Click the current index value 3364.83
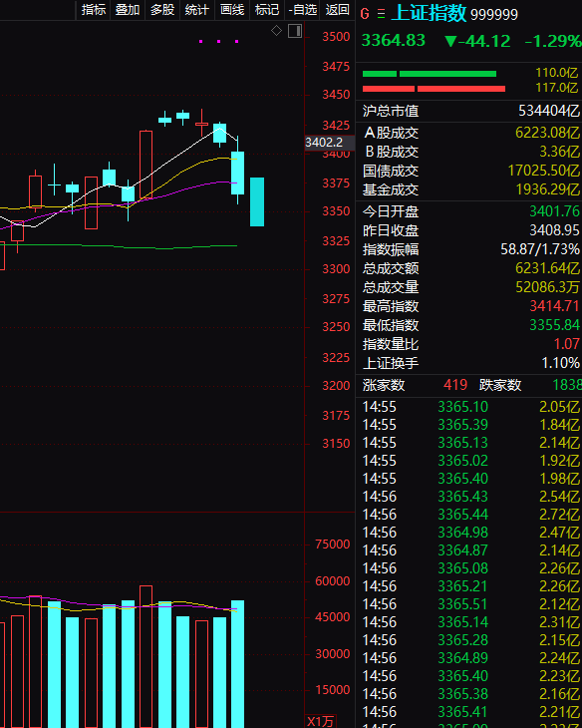 coord(393,41)
